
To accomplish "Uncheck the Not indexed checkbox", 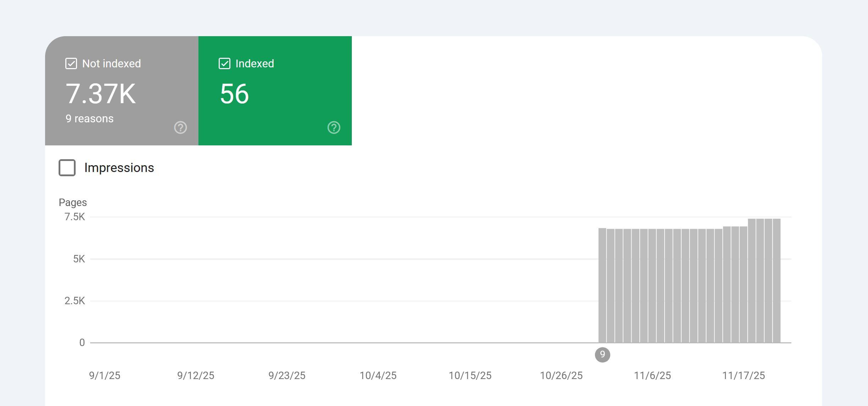I will point(71,64).
